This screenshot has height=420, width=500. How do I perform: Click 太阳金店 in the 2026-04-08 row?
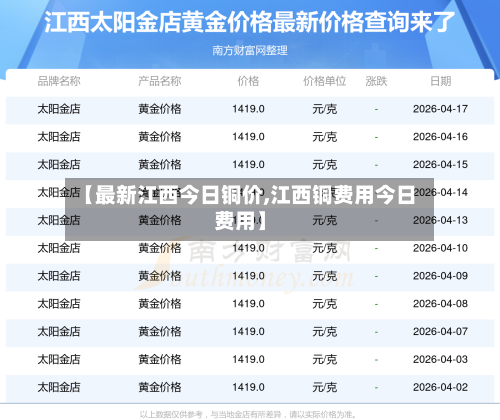coord(59,304)
